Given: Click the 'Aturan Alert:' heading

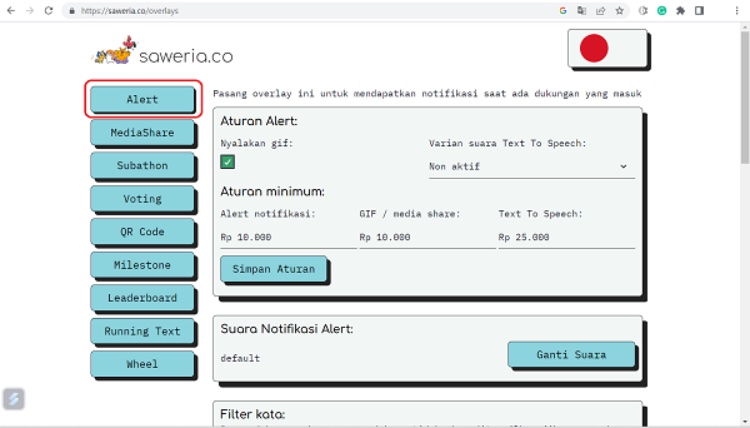Looking at the screenshot, I should coord(259,121).
